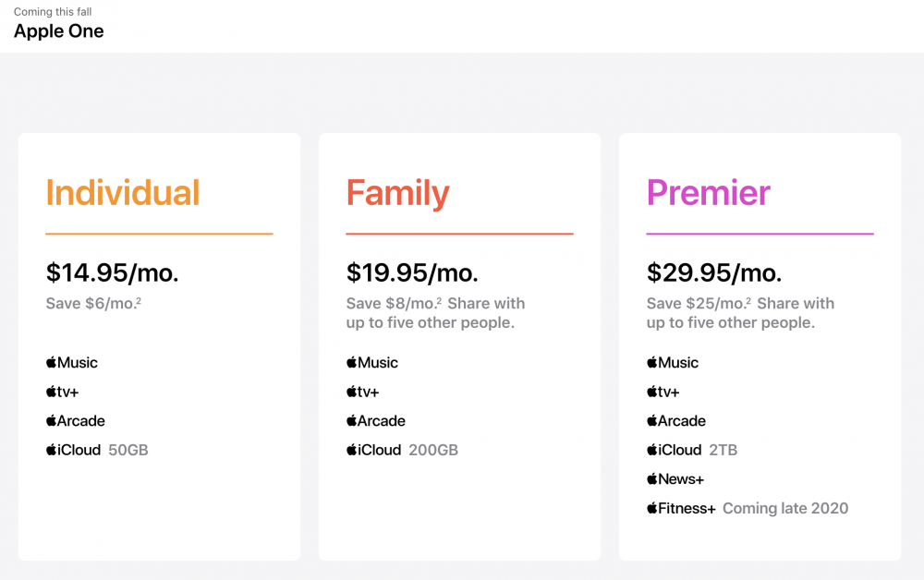Image resolution: width=924 pixels, height=580 pixels.
Task: Click the Apple TV+ logo in Individual plan
Action: 63,392
